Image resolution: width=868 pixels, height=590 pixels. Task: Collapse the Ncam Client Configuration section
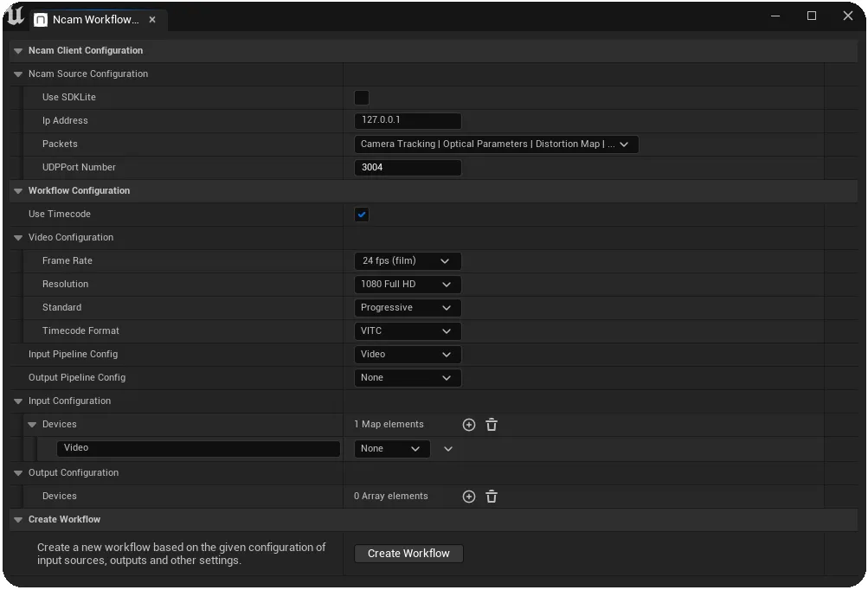coord(18,51)
